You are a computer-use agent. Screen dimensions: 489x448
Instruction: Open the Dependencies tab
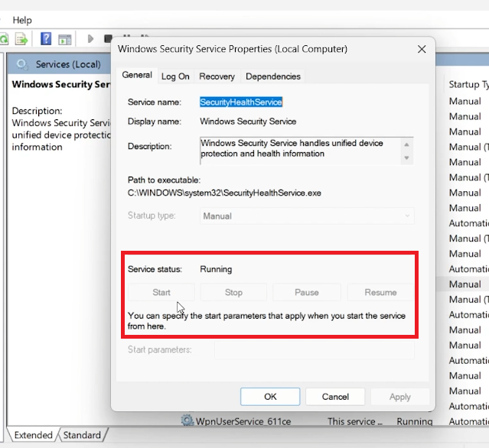click(273, 76)
